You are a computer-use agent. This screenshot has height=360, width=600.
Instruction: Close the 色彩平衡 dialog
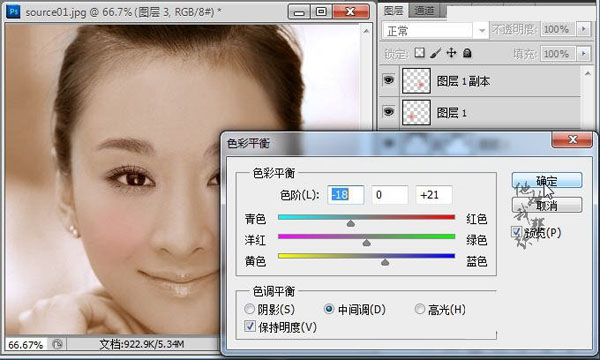[x=572, y=140]
